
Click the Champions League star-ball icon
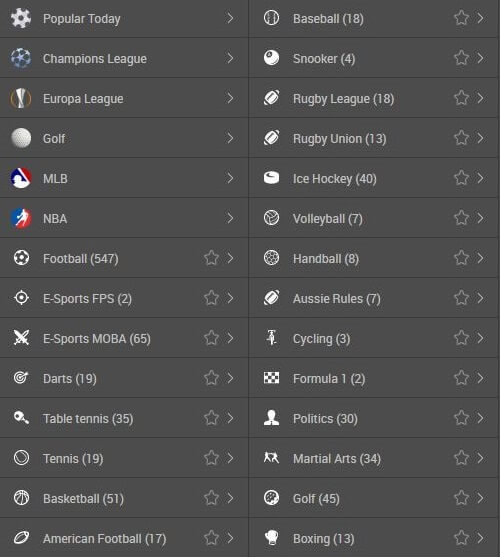pos(21,58)
